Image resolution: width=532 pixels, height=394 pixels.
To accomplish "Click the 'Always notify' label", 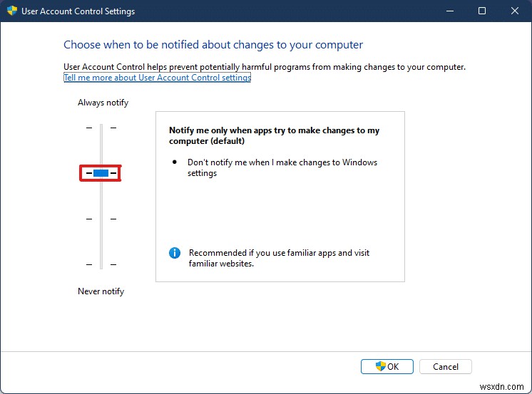I will point(103,103).
